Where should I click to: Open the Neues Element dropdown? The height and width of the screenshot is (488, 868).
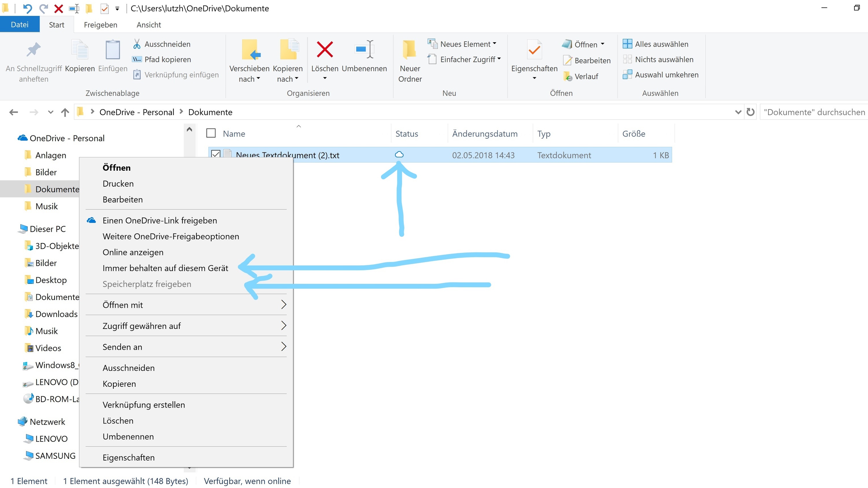[494, 43]
